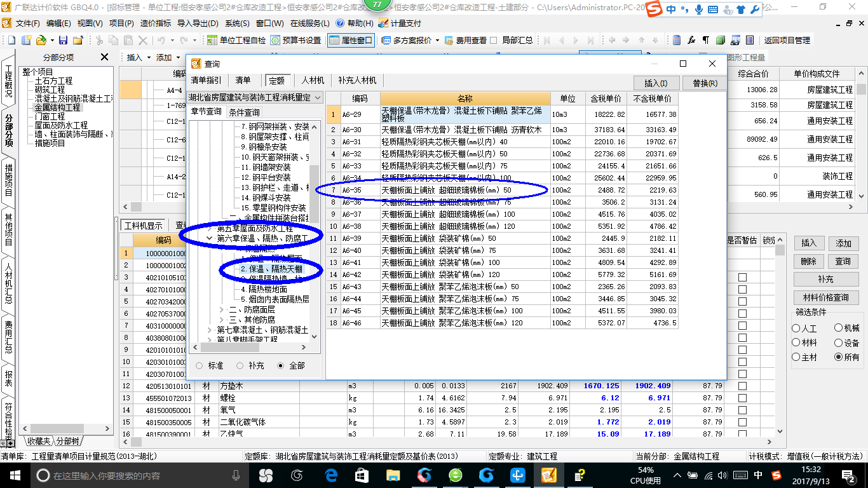Image resolution: width=868 pixels, height=488 pixels.
Task: Click the New file toolbar icon
Action: tap(11, 40)
